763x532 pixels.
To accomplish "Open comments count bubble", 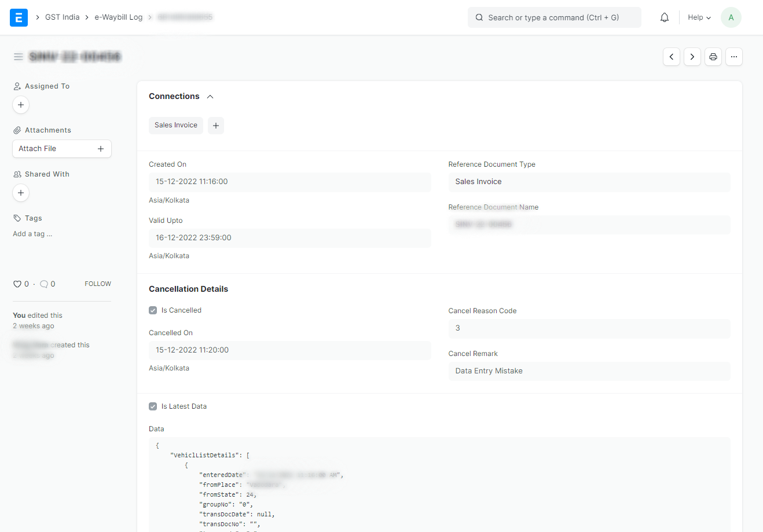I will point(44,284).
